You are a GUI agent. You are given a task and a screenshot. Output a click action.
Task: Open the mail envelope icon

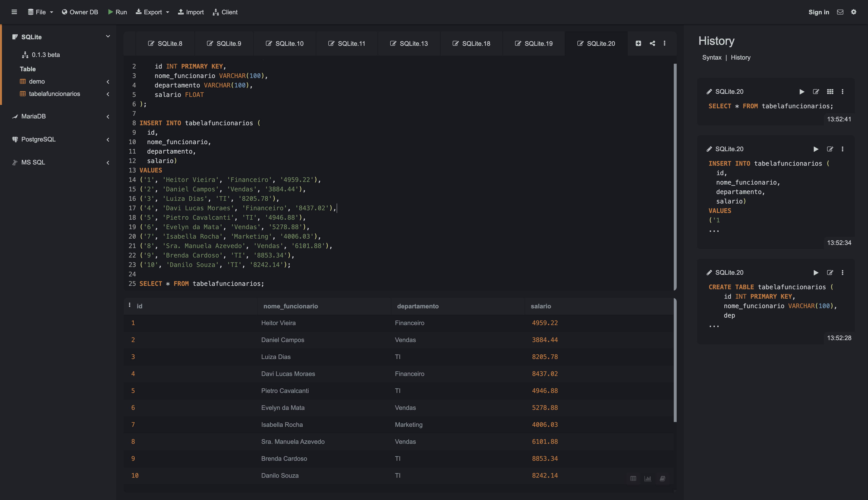click(x=840, y=12)
